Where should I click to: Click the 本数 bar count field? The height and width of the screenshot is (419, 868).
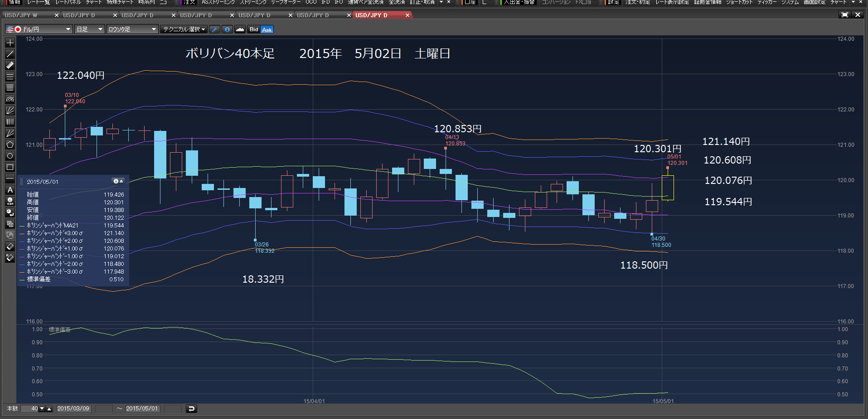click(29, 409)
